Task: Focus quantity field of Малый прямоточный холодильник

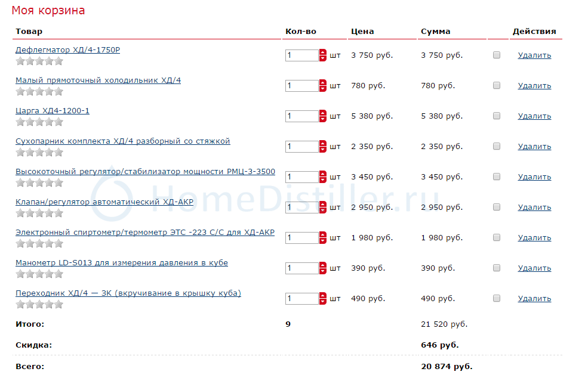Action: tap(302, 86)
